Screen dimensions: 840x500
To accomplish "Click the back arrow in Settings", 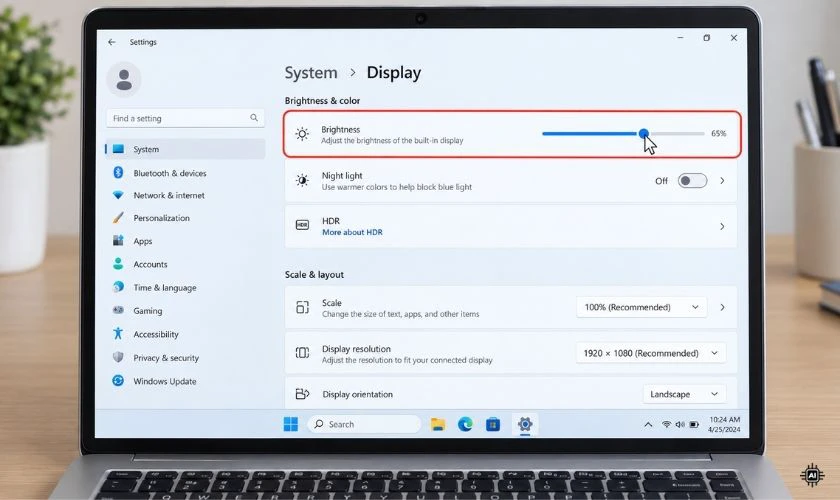I will pyautogui.click(x=111, y=42).
